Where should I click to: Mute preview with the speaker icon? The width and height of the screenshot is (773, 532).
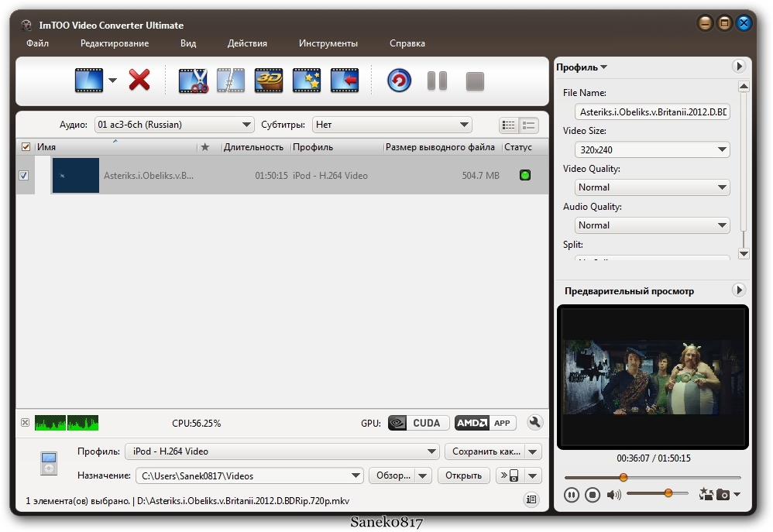click(x=613, y=494)
